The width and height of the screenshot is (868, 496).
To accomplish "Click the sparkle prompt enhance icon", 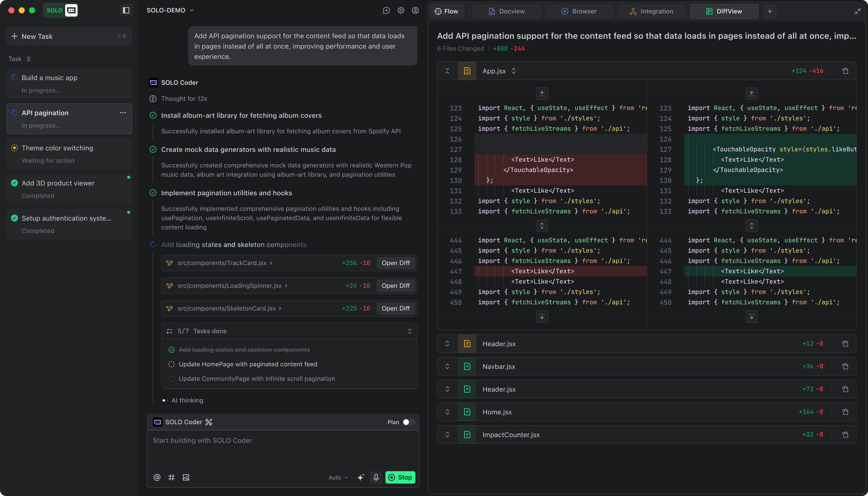I will 360,477.
